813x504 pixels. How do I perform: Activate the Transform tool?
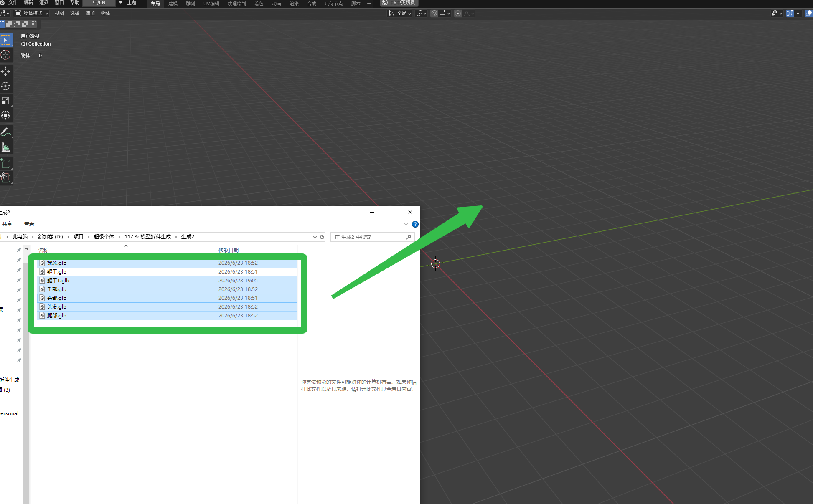click(x=5, y=115)
